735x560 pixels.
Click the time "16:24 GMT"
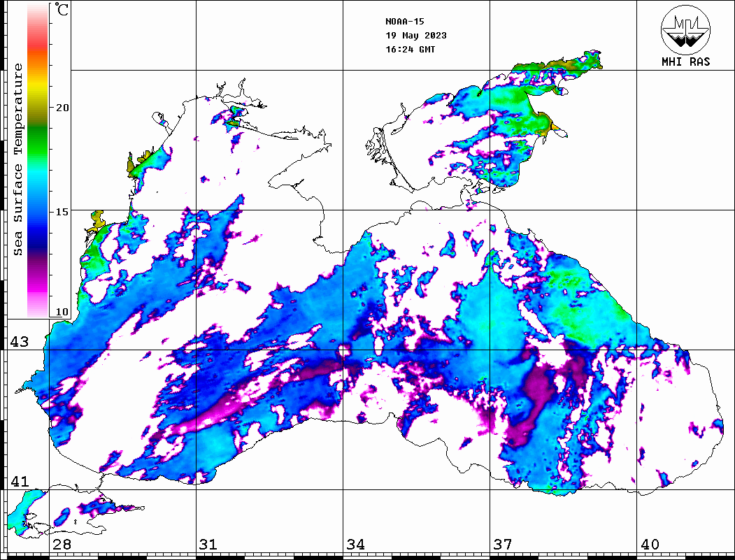pos(410,50)
